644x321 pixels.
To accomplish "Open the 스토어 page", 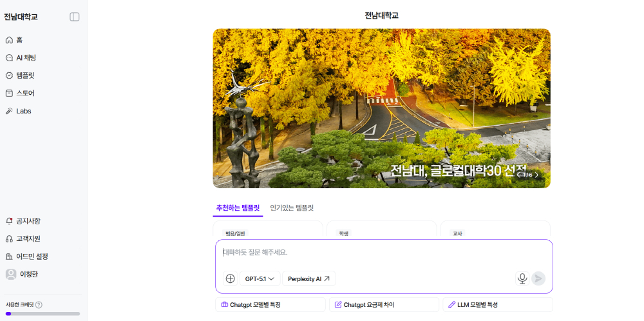I will 25,93.
